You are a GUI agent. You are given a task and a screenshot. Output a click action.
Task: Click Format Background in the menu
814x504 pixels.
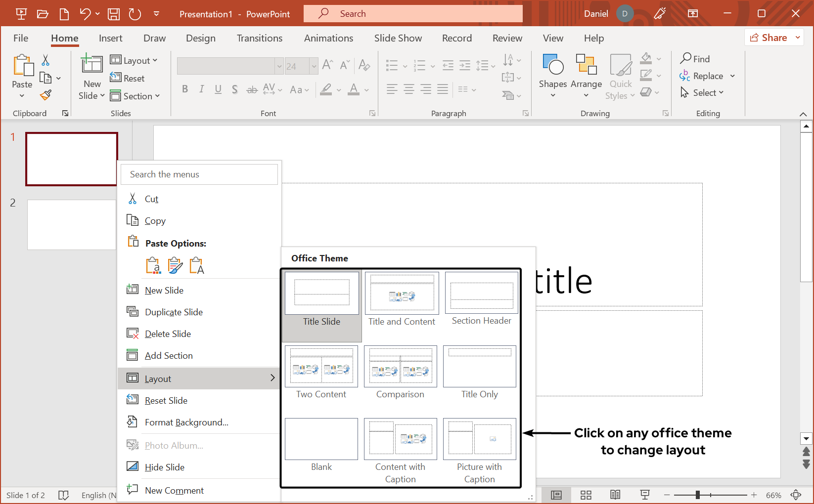186,422
